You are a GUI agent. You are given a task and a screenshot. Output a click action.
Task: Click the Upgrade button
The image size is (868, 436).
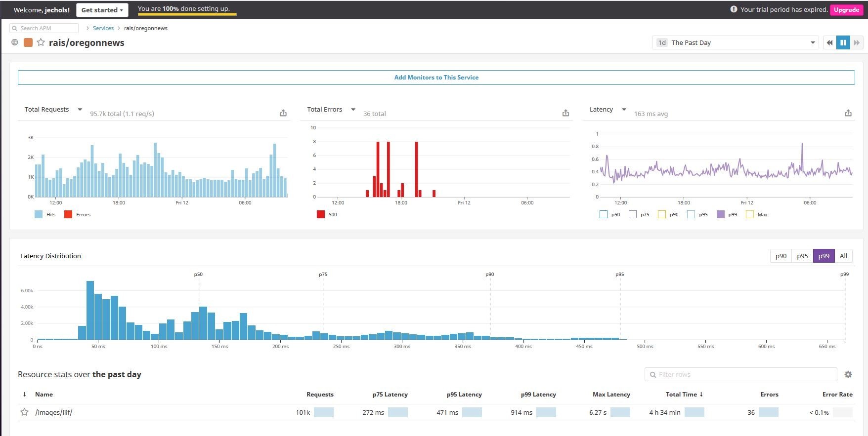[x=846, y=10]
